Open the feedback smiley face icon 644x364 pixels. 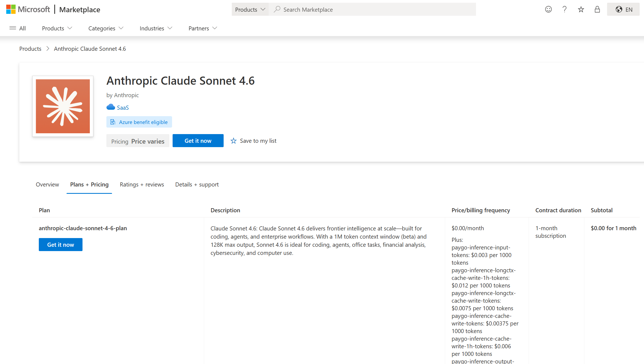548,10
